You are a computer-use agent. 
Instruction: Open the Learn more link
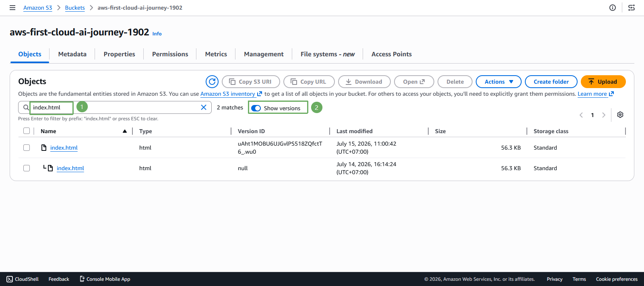click(596, 94)
